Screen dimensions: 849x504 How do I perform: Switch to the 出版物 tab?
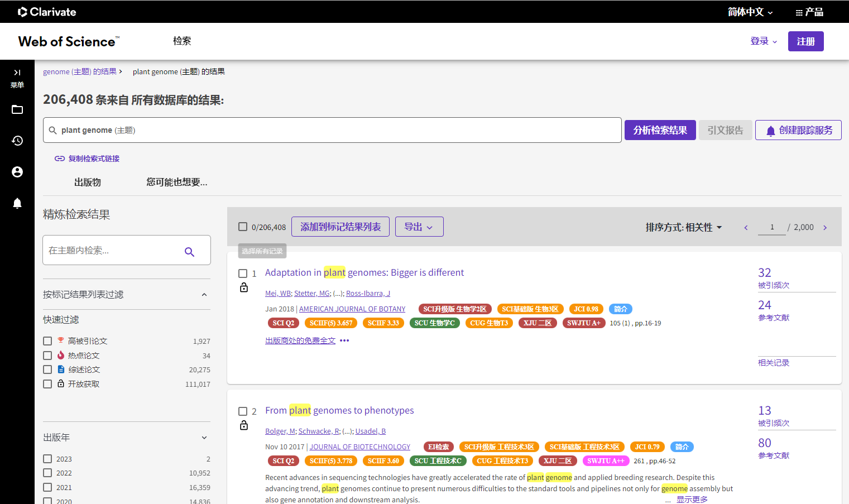(88, 182)
